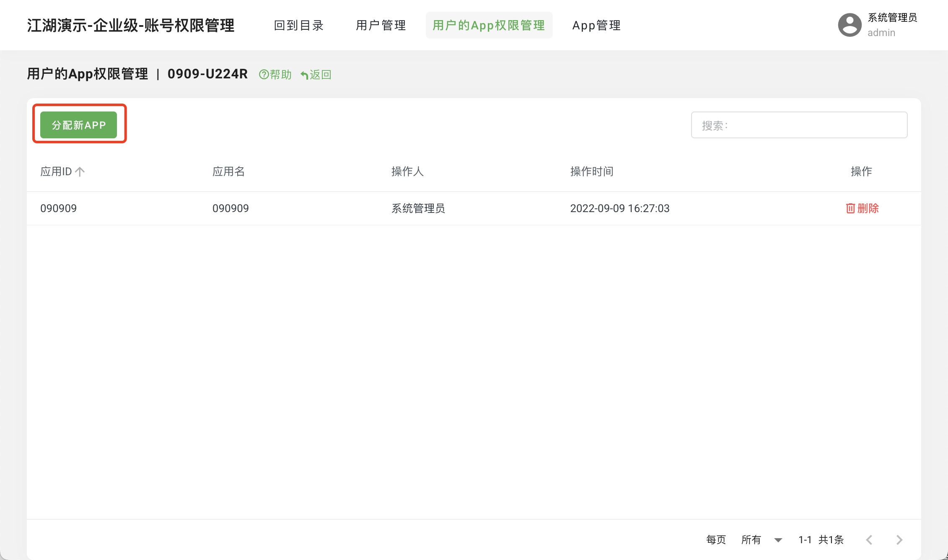This screenshot has width=948, height=560.
Task: Click the 操作时间 column header
Action: (591, 171)
